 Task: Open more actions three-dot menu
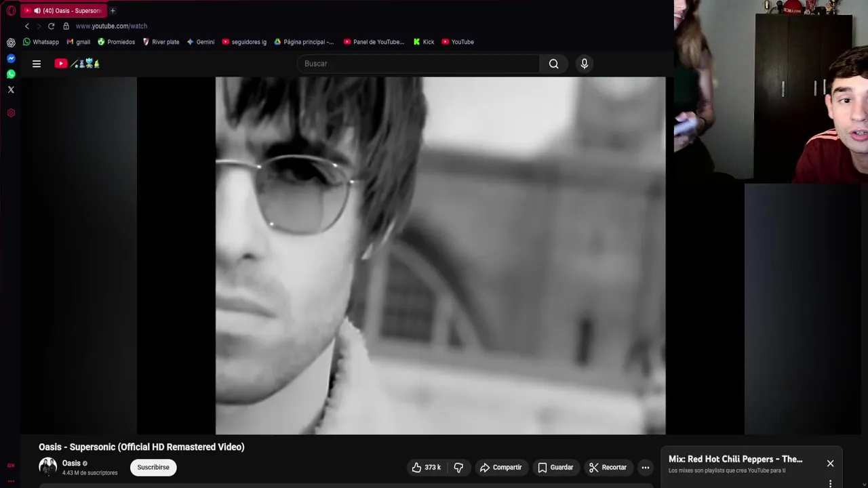pyautogui.click(x=646, y=468)
